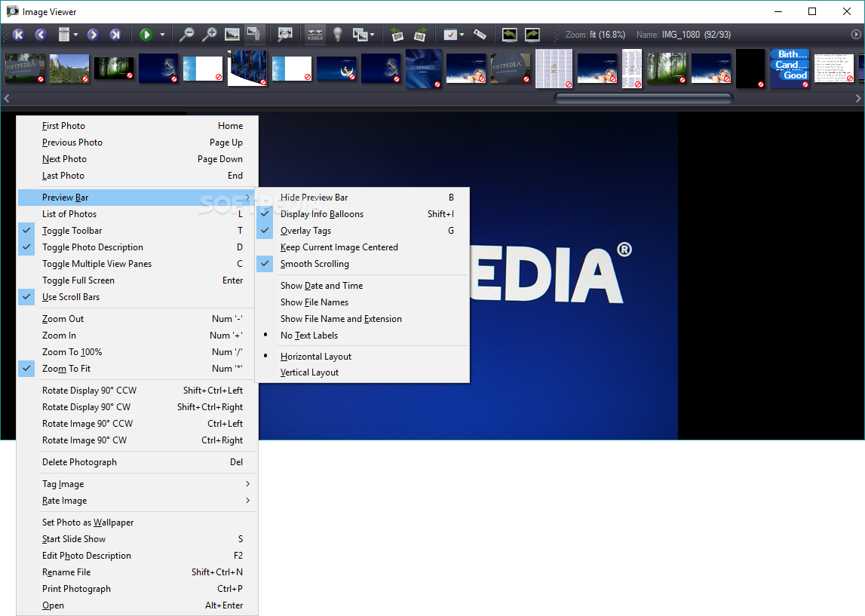Go to first photo using toolbar icon

coord(18,35)
